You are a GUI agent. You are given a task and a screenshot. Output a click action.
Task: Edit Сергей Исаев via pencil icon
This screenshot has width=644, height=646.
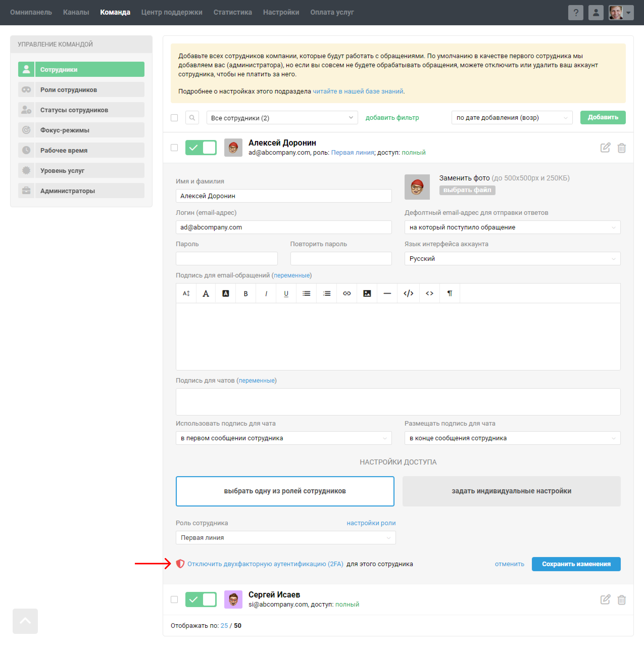pos(605,599)
